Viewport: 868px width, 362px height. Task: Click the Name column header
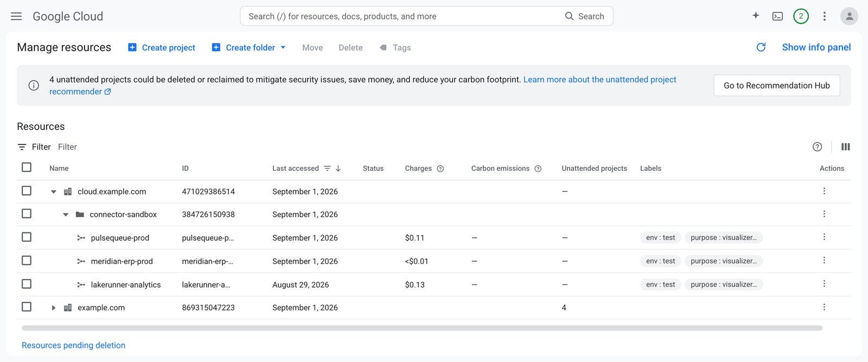(x=59, y=169)
